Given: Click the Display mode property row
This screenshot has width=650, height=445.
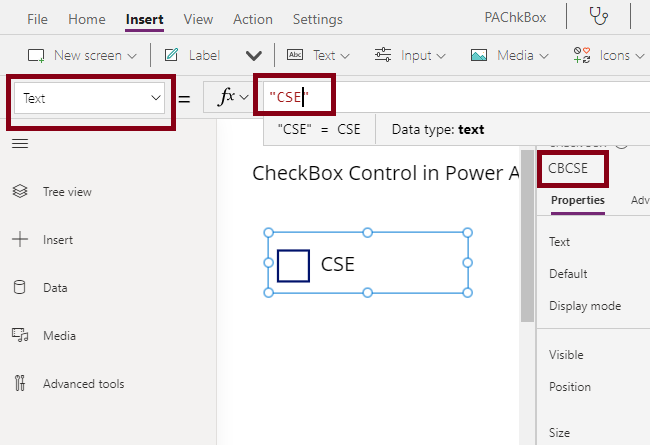Looking at the screenshot, I should point(585,306).
